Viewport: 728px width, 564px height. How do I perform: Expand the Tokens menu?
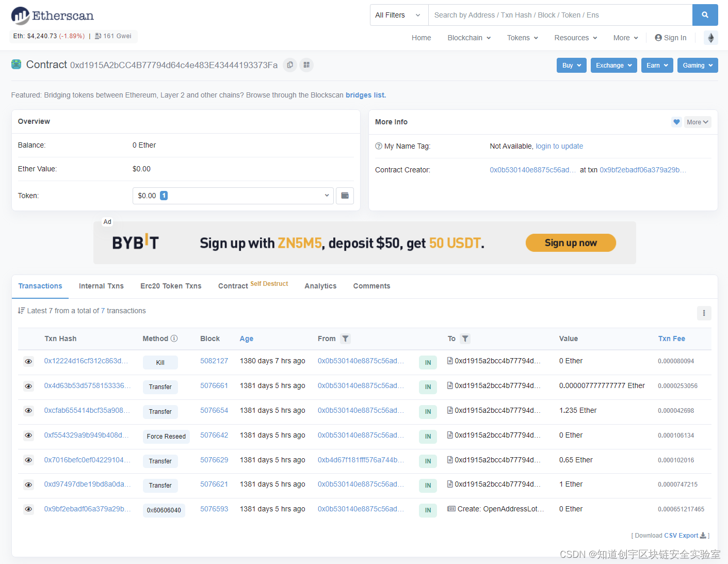point(523,38)
